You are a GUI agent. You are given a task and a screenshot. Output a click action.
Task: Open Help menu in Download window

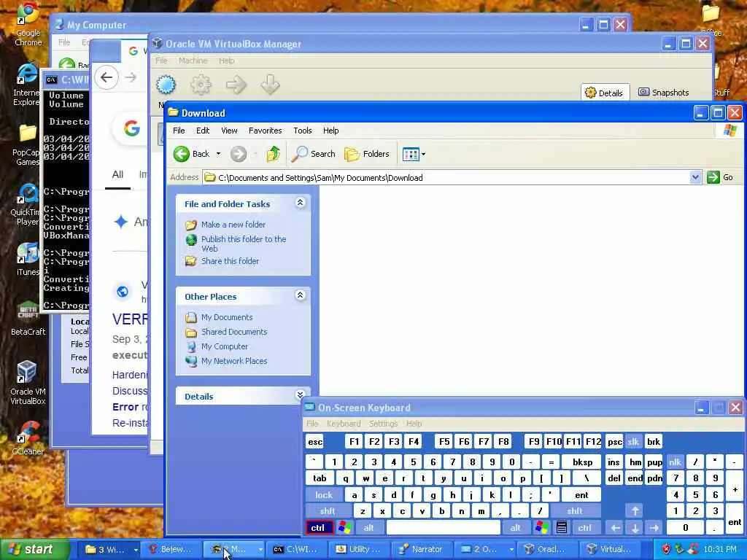coord(330,131)
